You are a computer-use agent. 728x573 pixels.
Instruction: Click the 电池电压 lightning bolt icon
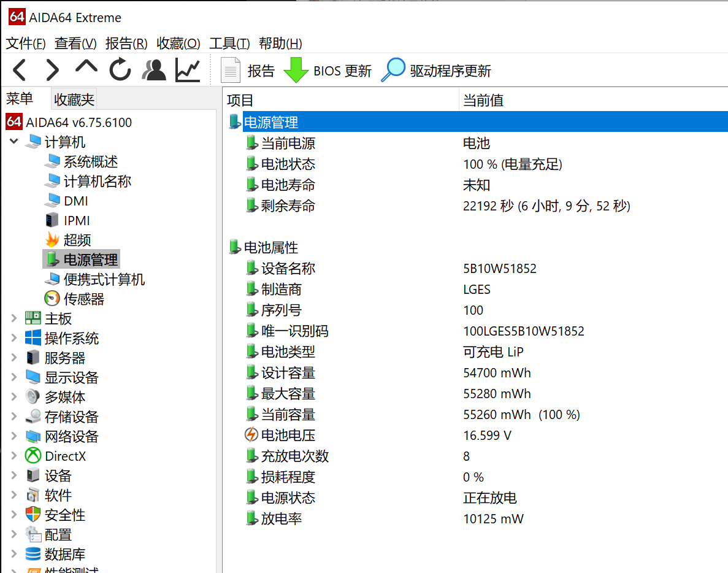point(251,434)
